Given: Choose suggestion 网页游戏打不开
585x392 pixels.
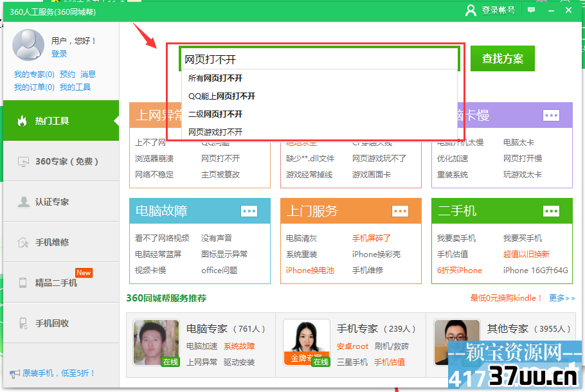Looking at the screenshot, I should click(x=319, y=132).
